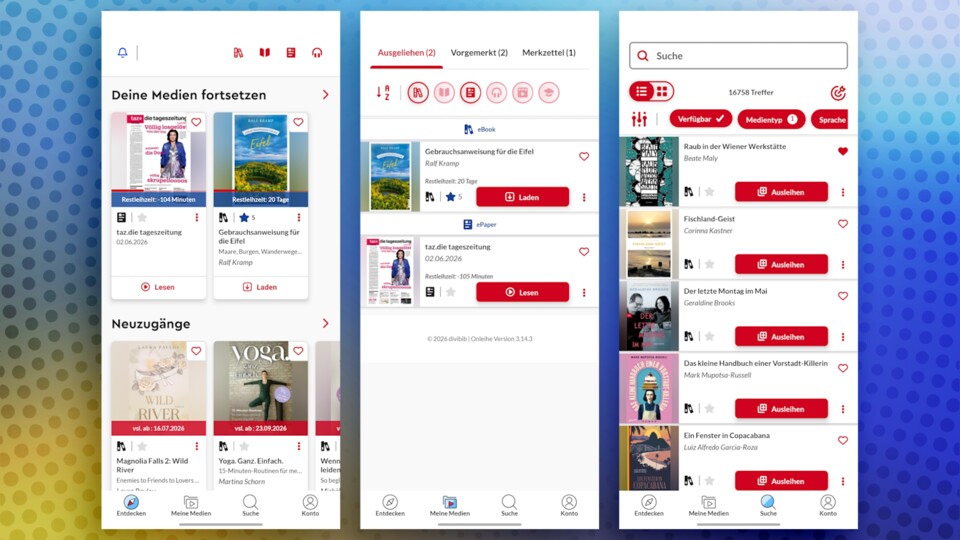Open Wild River cover thumbnail
Screen dimensions: 960x540
tap(159, 388)
